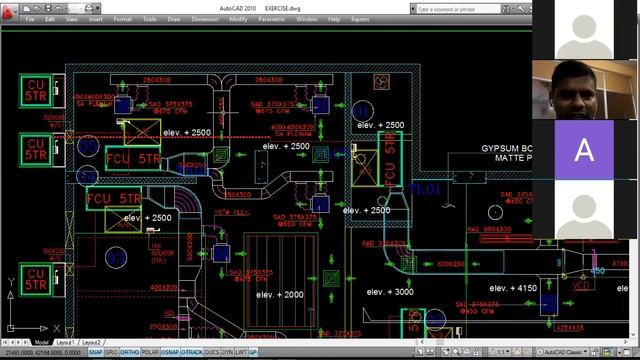This screenshot has width=640, height=360.
Task: Click the last-tab navigation arrow
Action: tap(26, 342)
